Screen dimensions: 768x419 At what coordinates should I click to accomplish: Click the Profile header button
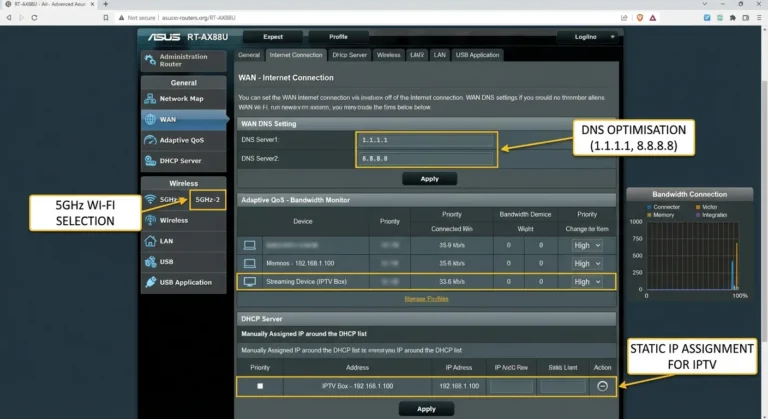[x=338, y=37]
